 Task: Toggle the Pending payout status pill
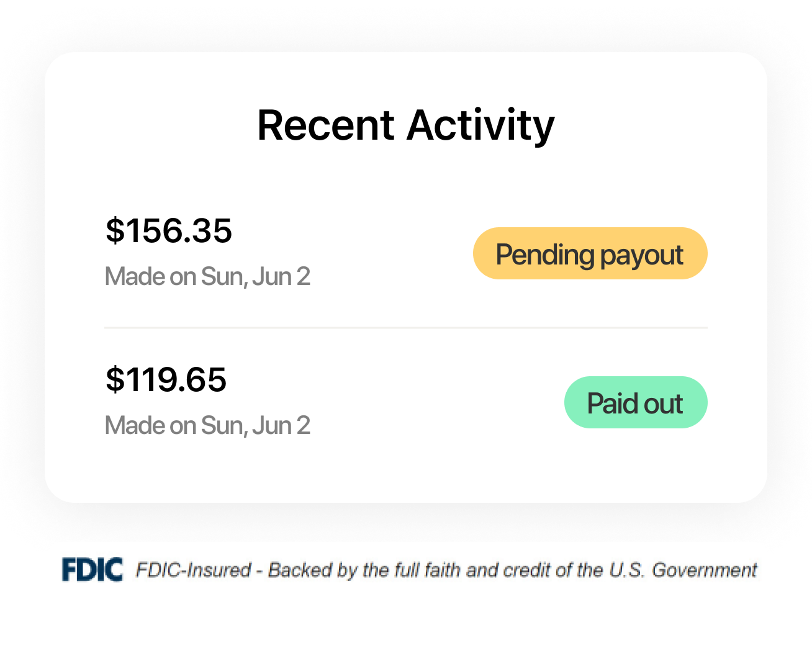pyautogui.click(x=590, y=253)
